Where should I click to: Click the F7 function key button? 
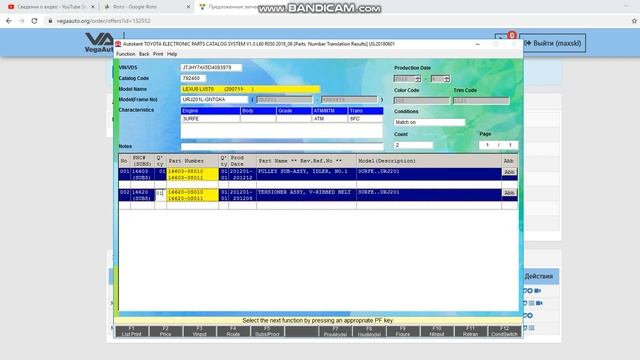(335, 331)
